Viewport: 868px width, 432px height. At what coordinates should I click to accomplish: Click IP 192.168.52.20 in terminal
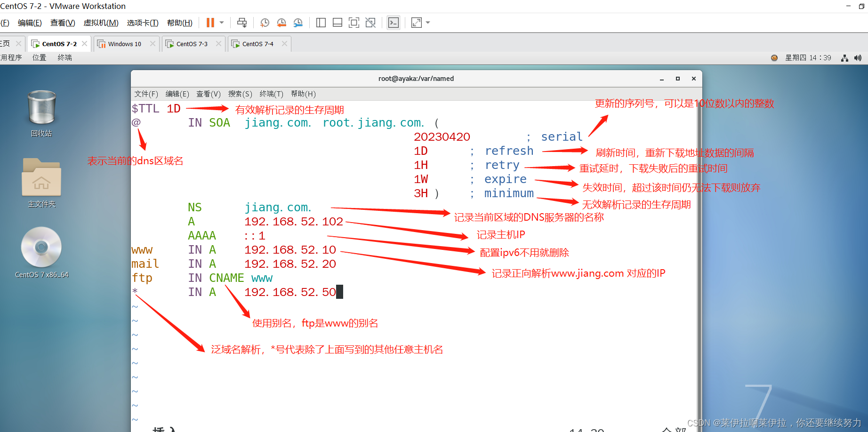[x=290, y=264]
